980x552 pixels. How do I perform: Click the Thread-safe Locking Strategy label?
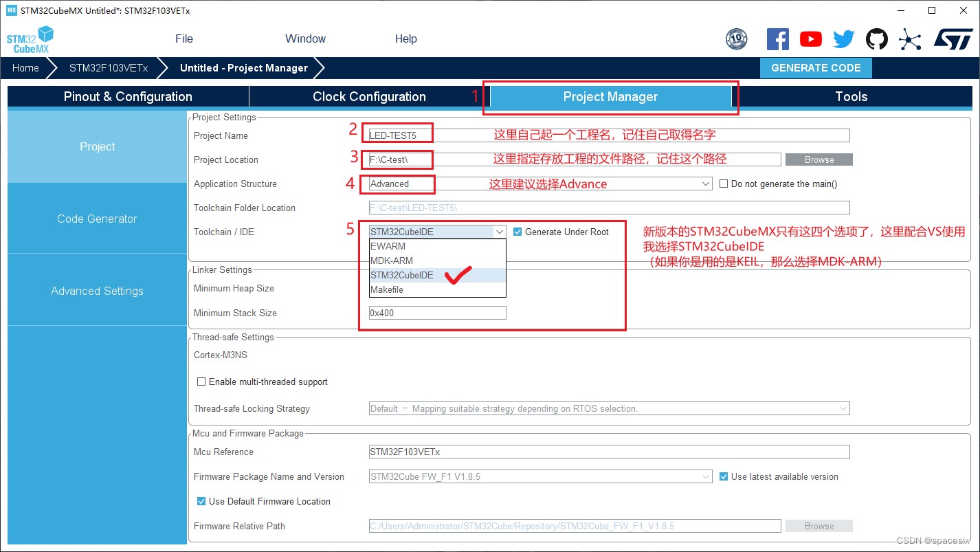(x=252, y=408)
